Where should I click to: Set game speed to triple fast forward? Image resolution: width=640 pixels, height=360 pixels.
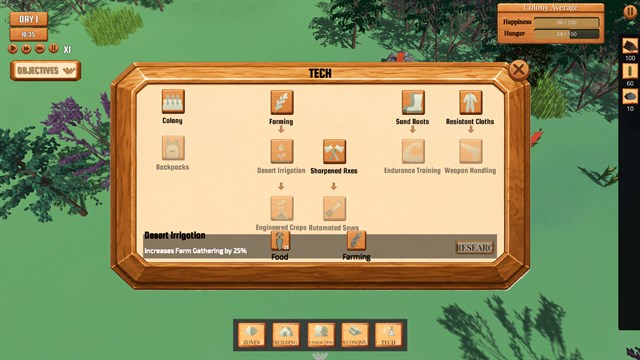point(40,49)
